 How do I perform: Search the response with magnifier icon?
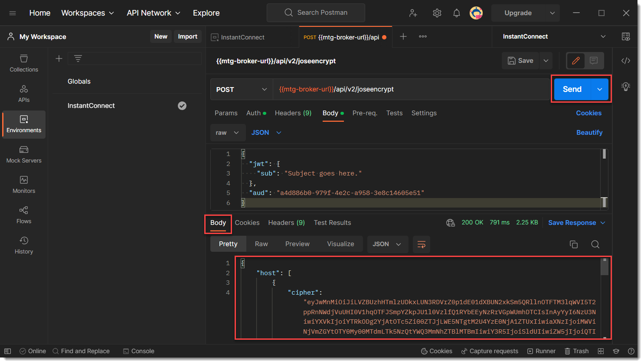[x=595, y=244]
